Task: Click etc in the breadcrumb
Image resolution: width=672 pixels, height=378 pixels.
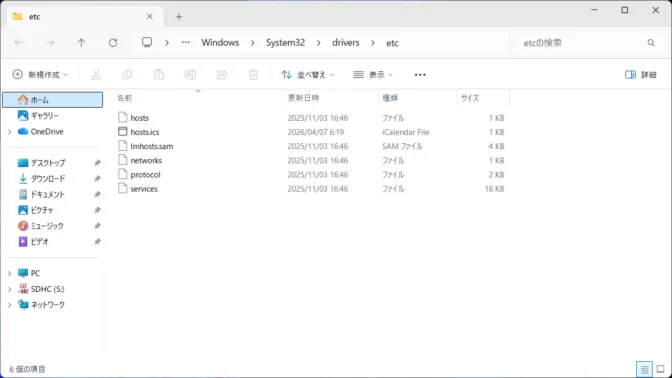Action: [x=392, y=42]
